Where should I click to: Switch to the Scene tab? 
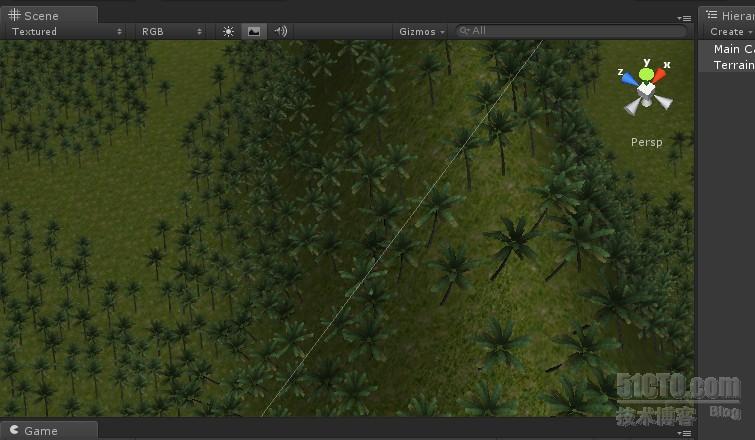(x=48, y=15)
